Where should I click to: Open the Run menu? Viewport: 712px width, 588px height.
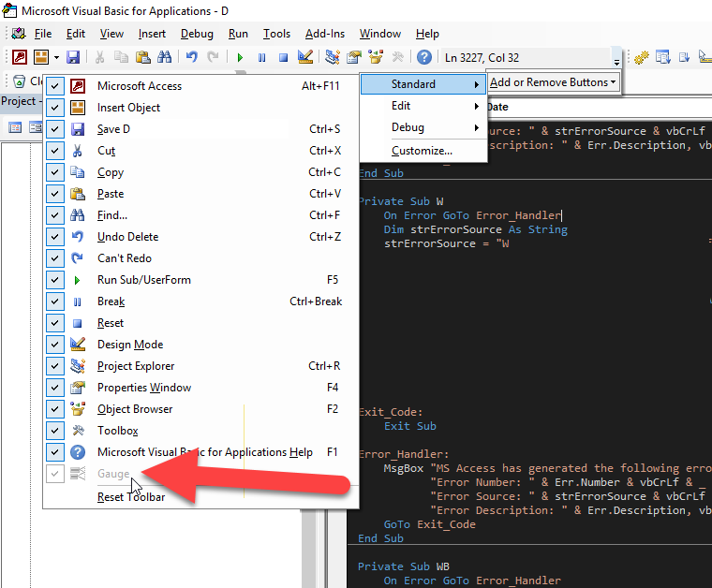pyautogui.click(x=238, y=34)
